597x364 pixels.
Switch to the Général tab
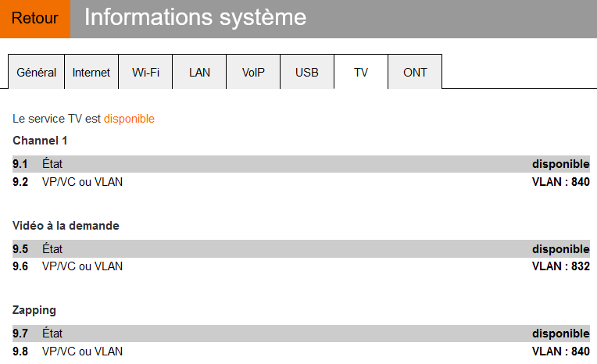[36, 72]
